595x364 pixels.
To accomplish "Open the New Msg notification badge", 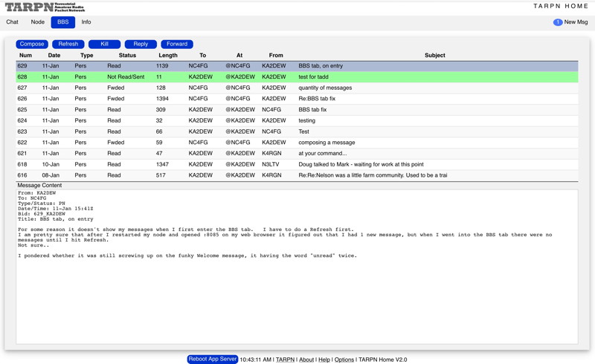I will (558, 22).
